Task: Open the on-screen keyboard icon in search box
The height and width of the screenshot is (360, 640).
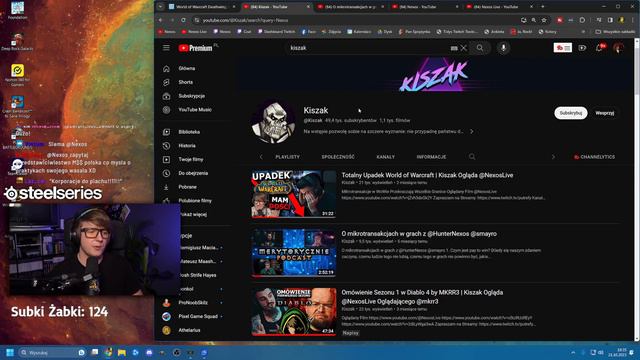Action: 454,48
